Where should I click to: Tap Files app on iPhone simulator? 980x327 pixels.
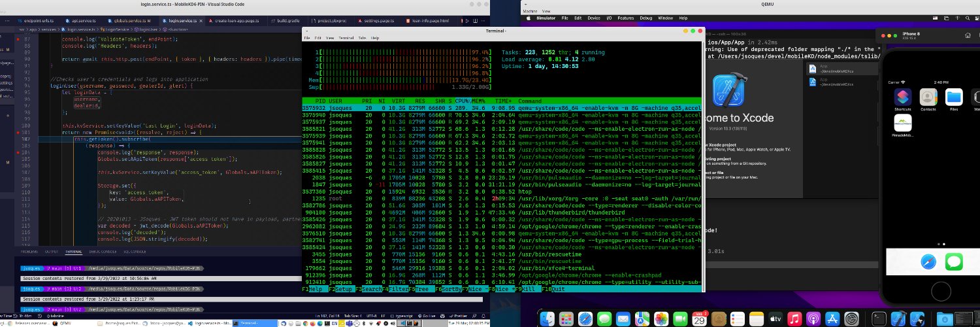point(954,97)
